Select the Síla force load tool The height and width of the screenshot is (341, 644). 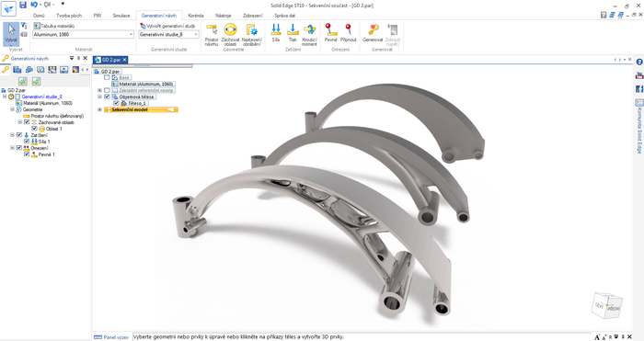(x=276, y=33)
